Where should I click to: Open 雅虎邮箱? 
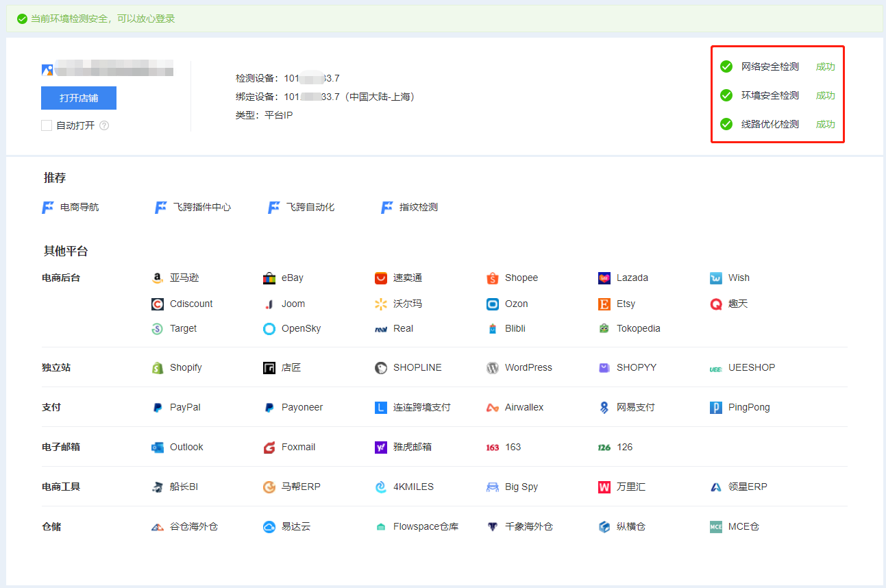[403, 447]
